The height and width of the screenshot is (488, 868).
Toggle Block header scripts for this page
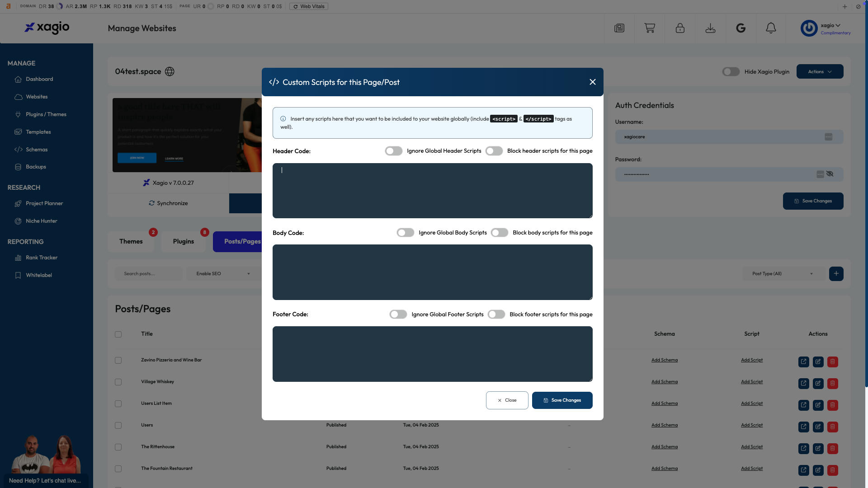point(494,151)
